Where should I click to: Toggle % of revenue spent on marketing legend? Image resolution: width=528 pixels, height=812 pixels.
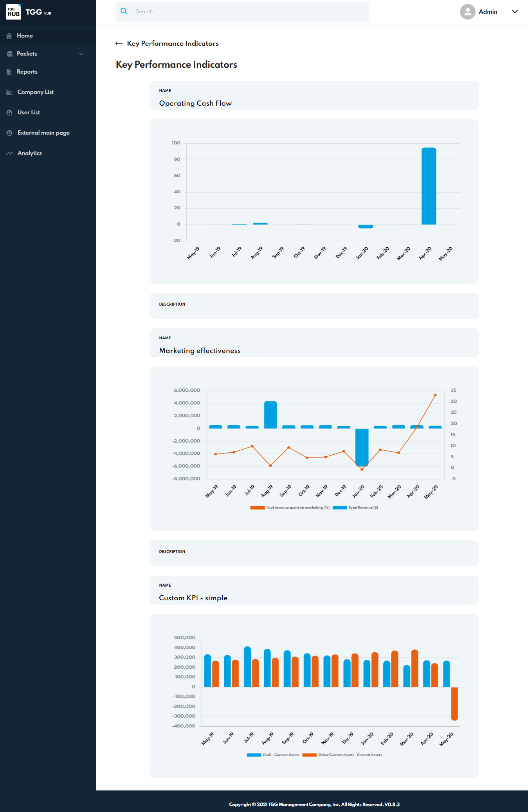(x=290, y=508)
